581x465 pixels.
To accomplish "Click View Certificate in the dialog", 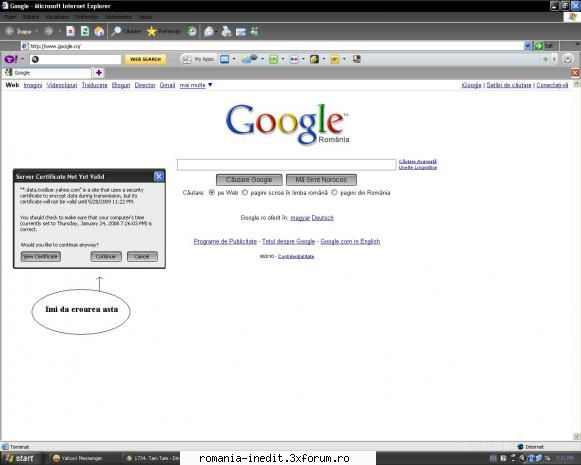I will [x=41, y=256].
